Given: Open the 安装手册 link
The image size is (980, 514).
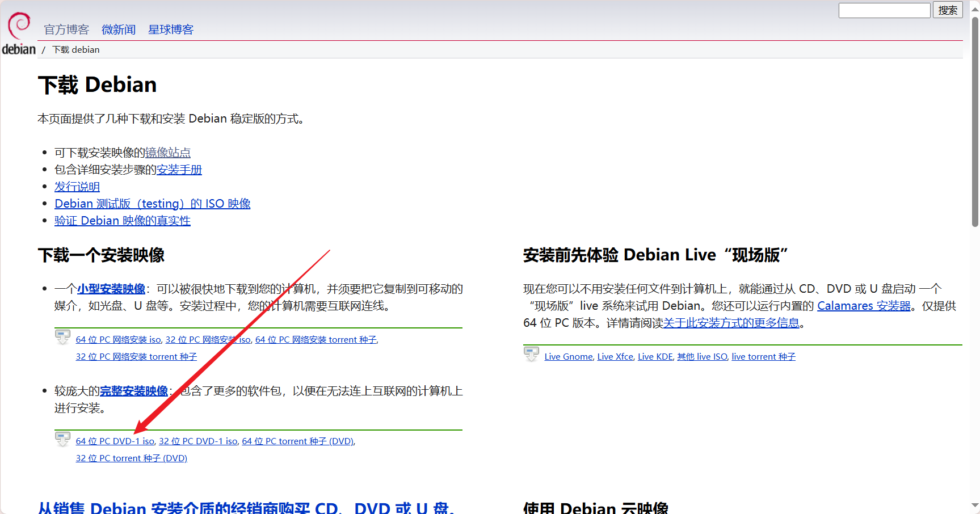Looking at the screenshot, I should pos(179,170).
